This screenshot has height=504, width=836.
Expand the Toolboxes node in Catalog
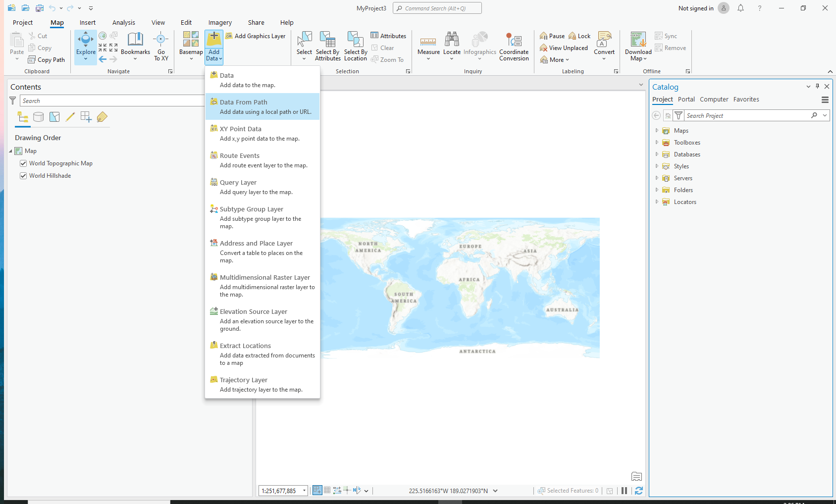click(x=657, y=143)
